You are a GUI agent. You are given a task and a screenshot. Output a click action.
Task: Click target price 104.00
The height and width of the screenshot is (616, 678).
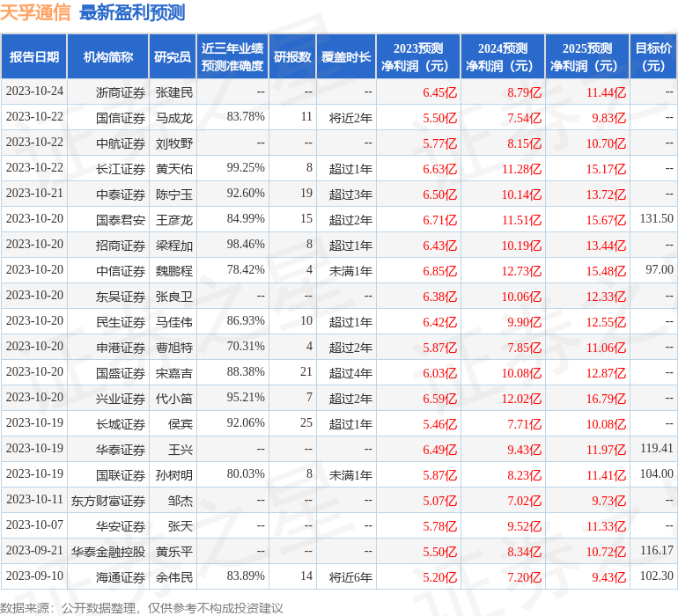[656, 473]
